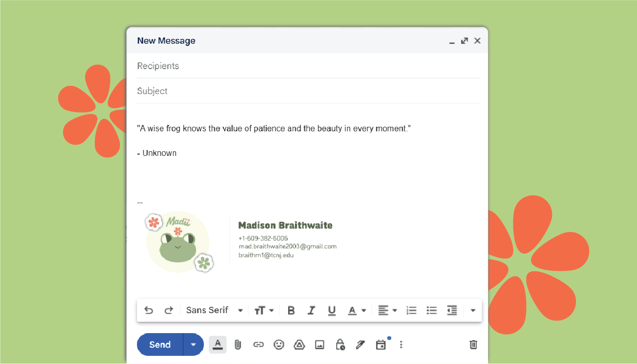The height and width of the screenshot is (364, 637).
Task: Undo the last edit
Action: pyautogui.click(x=148, y=310)
